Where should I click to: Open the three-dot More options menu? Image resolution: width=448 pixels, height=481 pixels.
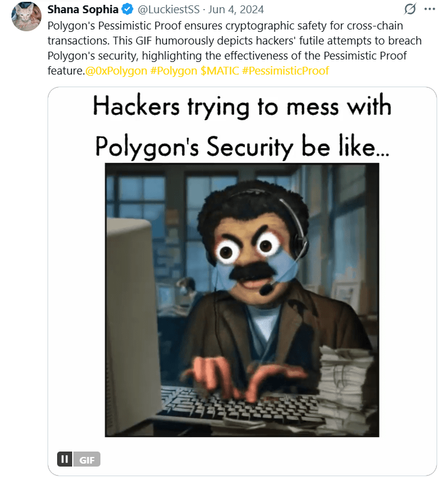pos(429,9)
